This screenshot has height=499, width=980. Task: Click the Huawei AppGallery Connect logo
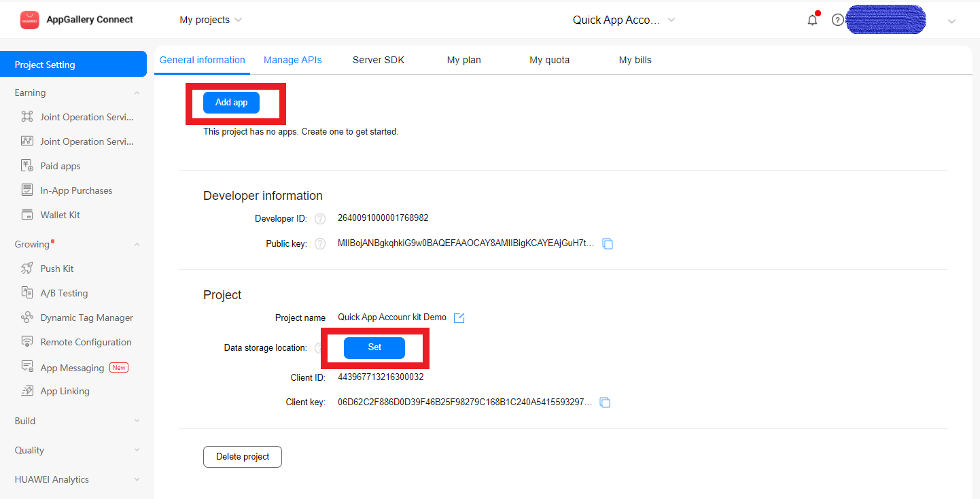click(x=29, y=20)
